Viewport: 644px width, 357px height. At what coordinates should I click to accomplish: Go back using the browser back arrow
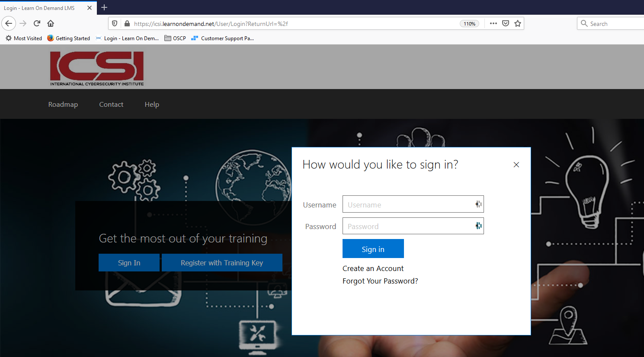click(9, 23)
